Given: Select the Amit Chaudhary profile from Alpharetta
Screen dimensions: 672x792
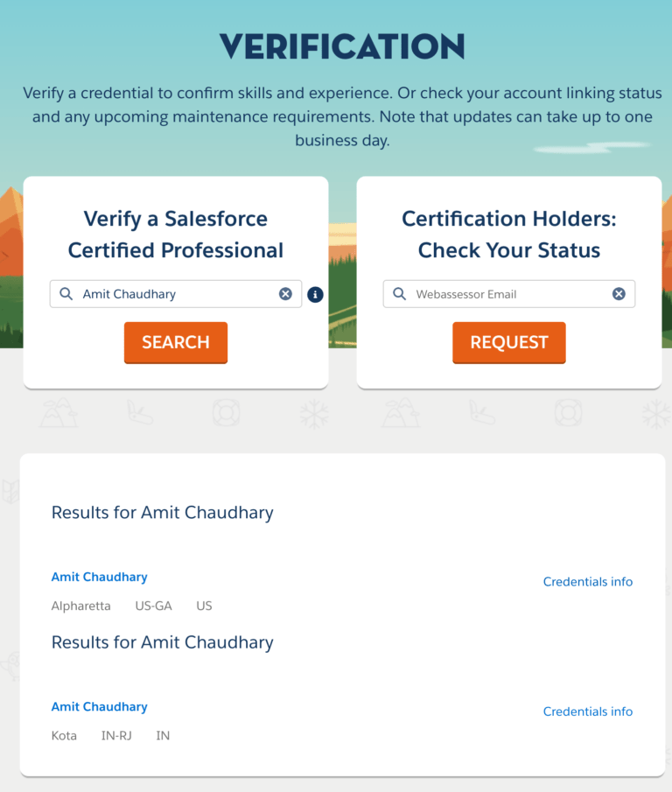Looking at the screenshot, I should (x=99, y=577).
